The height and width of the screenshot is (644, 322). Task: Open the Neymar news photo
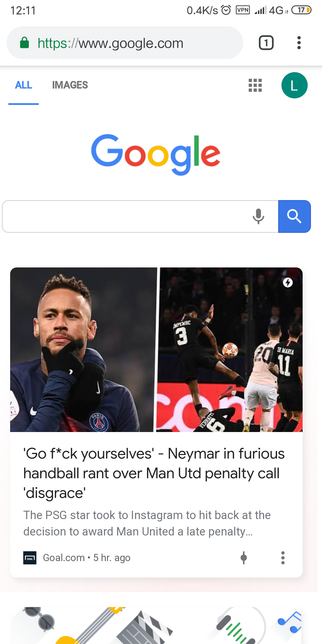(156, 349)
